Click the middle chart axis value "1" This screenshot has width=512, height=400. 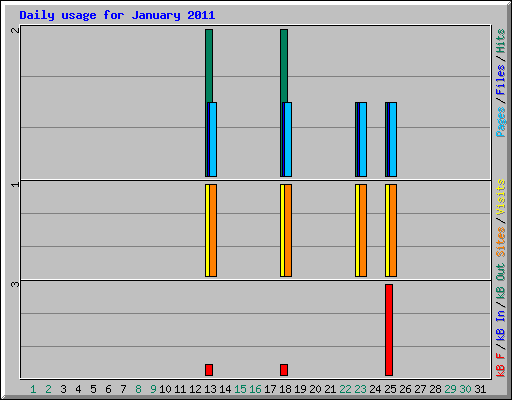[15, 184]
